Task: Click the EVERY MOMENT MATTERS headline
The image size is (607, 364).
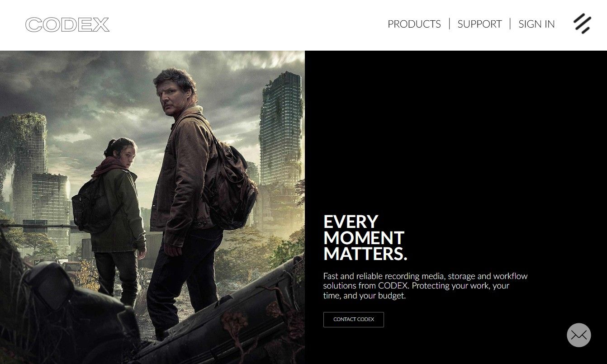Action: click(x=365, y=238)
